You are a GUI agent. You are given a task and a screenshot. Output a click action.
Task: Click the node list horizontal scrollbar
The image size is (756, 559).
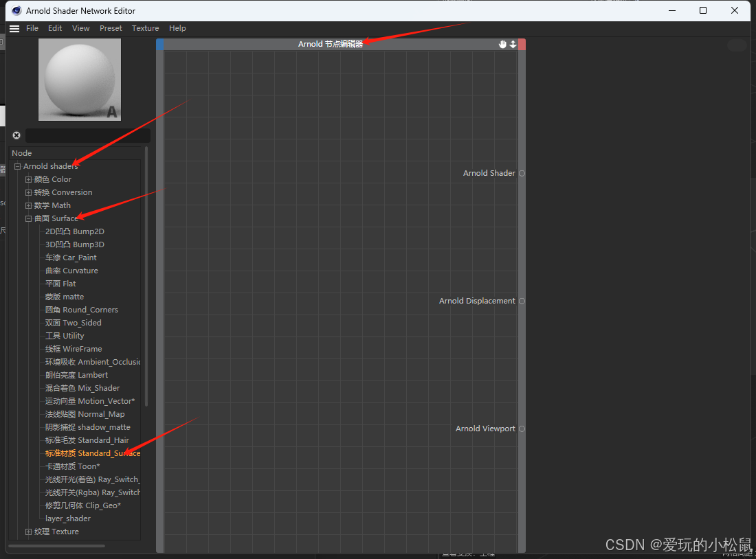coord(57,546)
